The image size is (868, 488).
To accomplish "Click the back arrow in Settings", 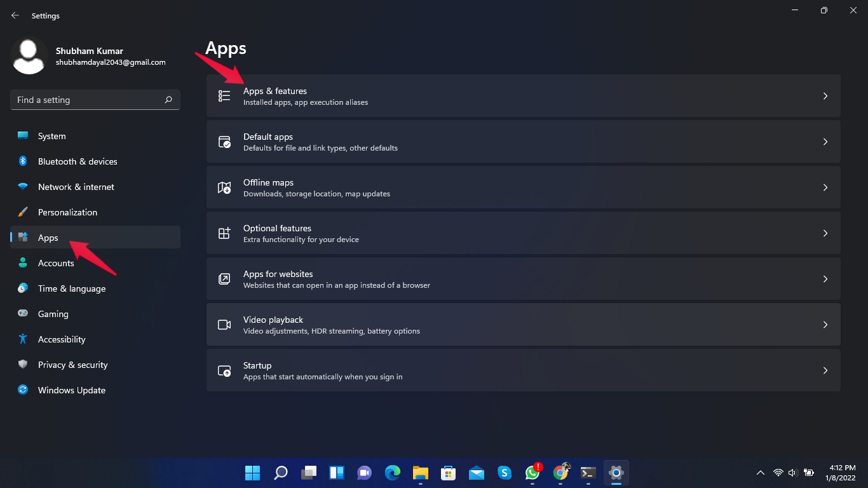I will [x=15, y=15].
